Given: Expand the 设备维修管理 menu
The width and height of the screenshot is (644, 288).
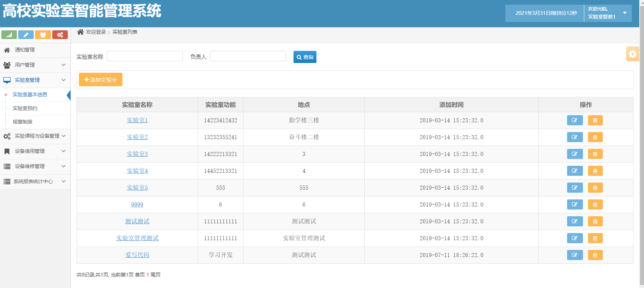Looking at the screenshot, I should click(35, 166).
